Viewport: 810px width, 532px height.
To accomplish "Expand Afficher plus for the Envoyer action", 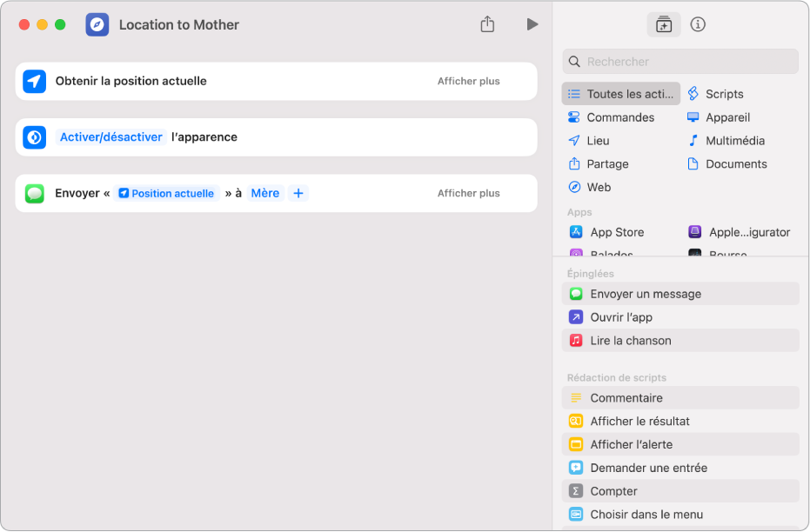I will point(469,193).
